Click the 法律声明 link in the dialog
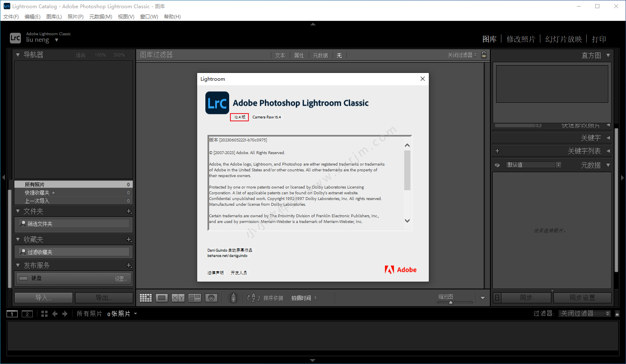The image size is (626, 364). (215, 272)
